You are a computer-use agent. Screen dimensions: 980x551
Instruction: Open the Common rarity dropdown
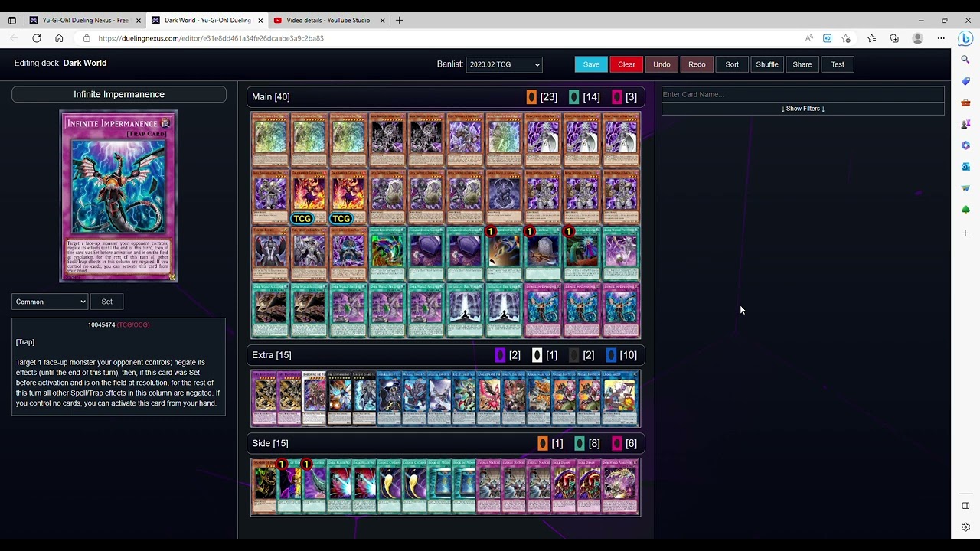coord(50,302)
